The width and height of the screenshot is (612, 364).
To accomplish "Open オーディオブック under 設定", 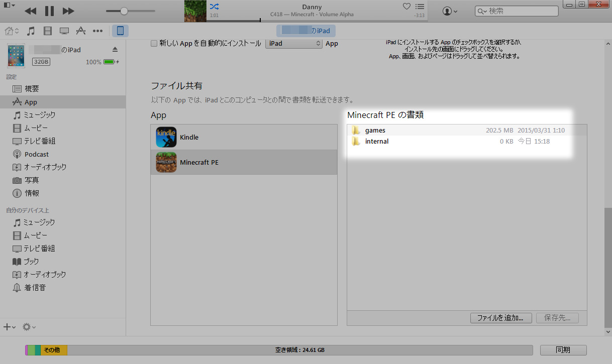I will 63,167.
